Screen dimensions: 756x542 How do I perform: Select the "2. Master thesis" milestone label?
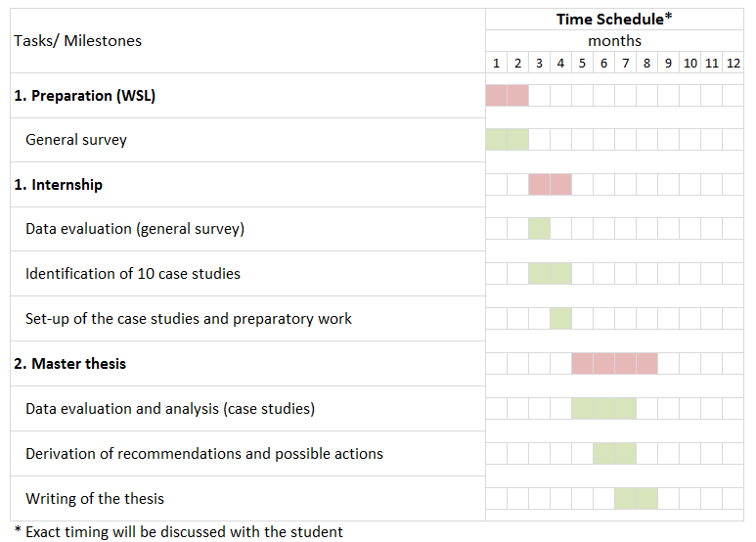[x=69, y=364]
